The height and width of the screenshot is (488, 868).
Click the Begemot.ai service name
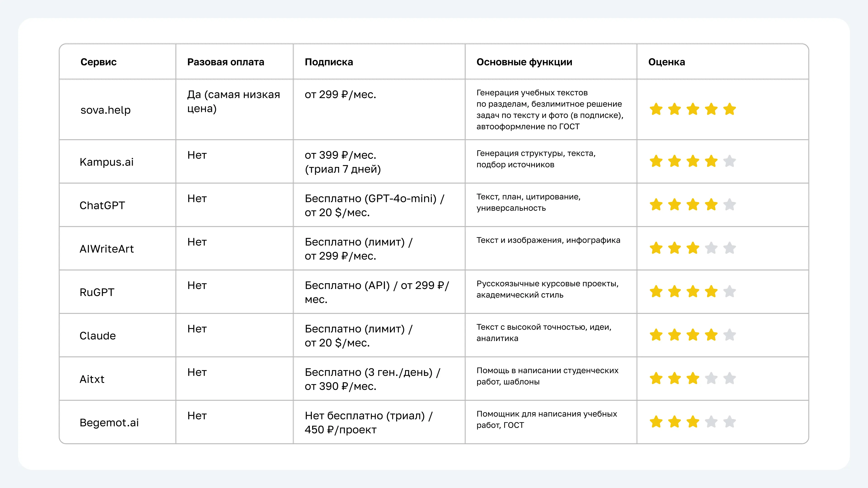(x=109, y=423)
